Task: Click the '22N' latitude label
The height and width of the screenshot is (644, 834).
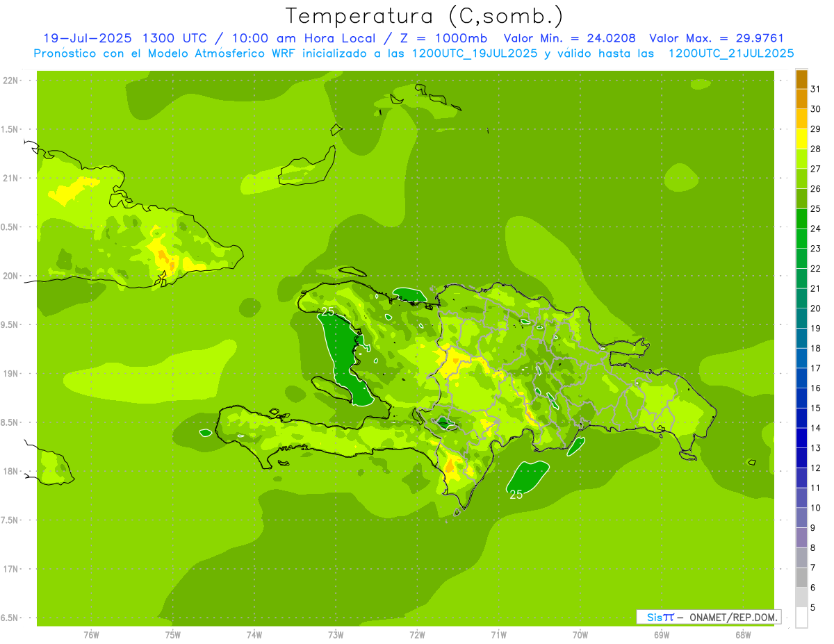Action: click(x=12, y=81)
